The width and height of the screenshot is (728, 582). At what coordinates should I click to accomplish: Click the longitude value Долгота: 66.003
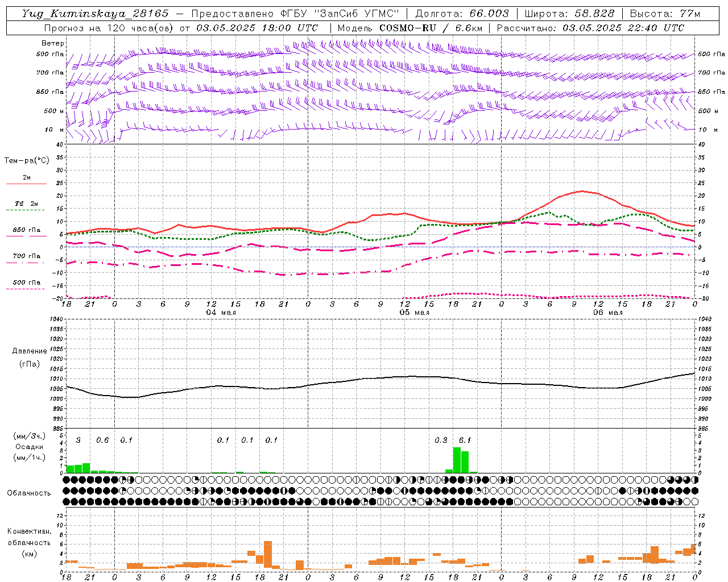tap(462, 13)
